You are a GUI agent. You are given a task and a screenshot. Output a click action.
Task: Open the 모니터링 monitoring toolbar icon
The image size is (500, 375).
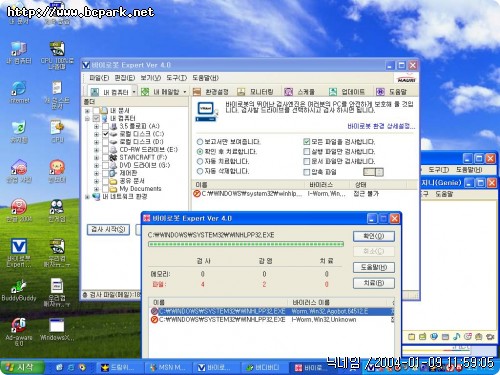point(241,92)
